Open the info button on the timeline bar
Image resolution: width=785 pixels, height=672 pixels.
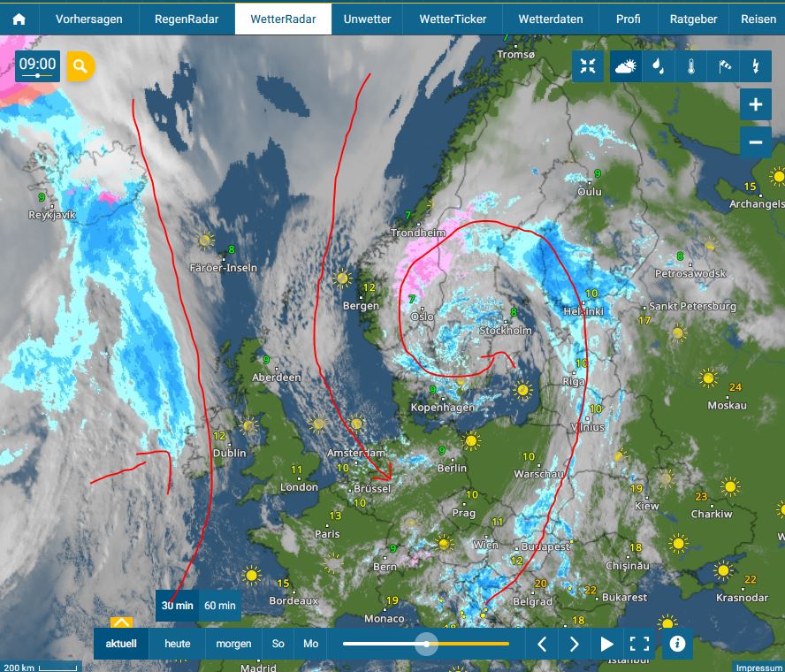click(x=677, y=643)
